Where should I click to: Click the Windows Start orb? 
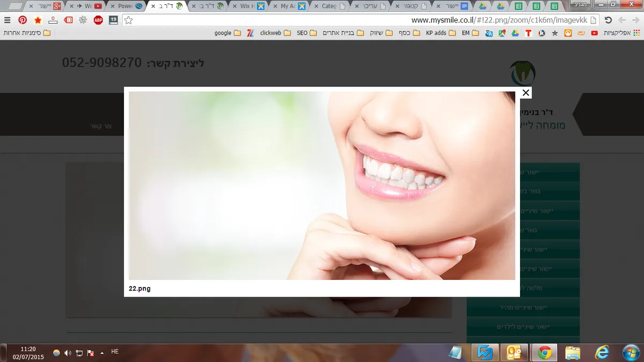630,352
